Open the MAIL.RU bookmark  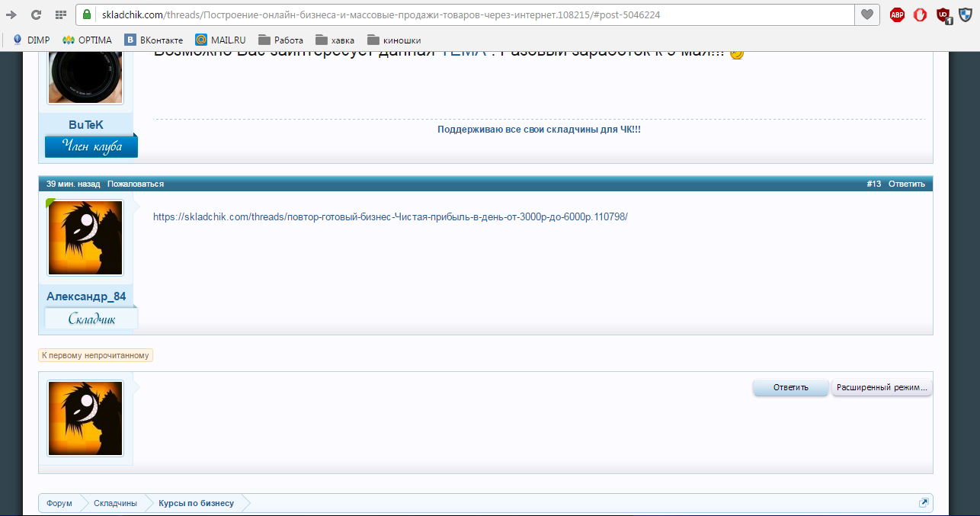pos(221,40)
